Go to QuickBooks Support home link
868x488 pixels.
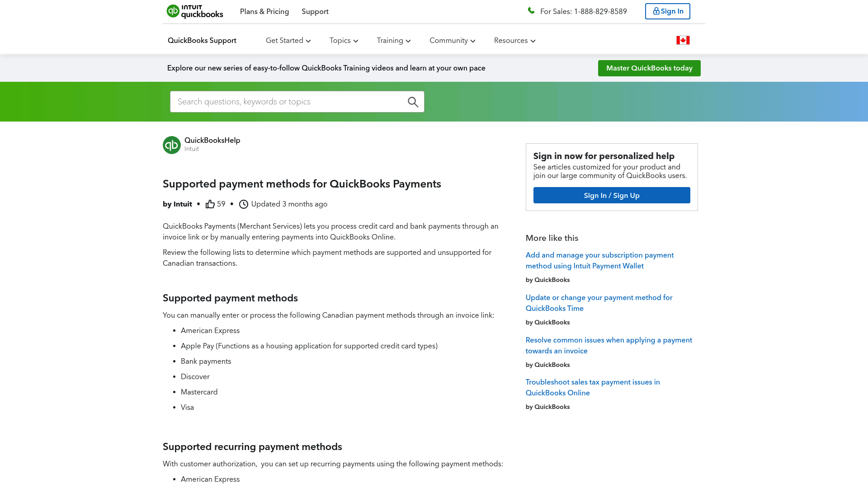pyautogui.click(x=202, y=41)
